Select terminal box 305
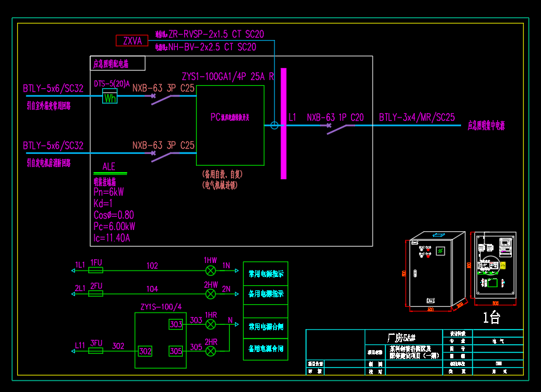The width and height of the screenshot is (541, 392). point(176,351)
